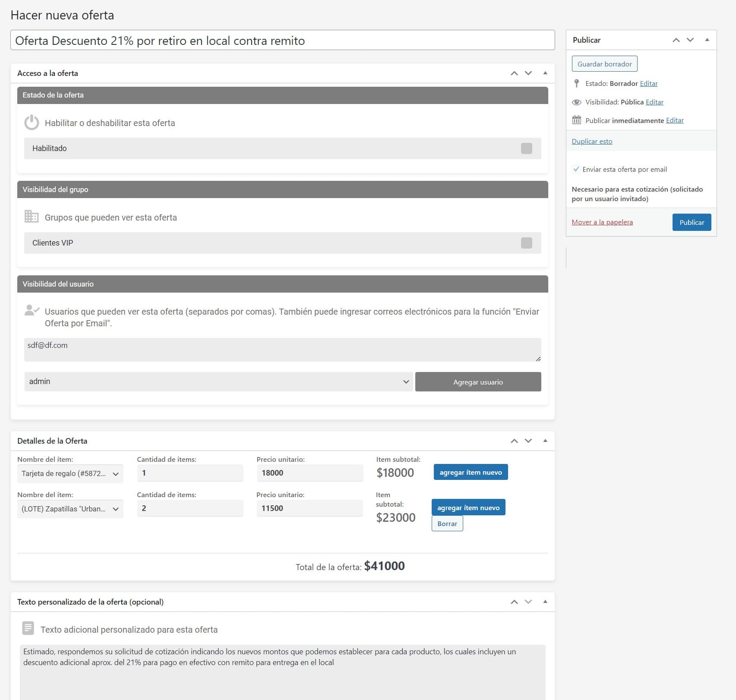The height and width of the screenshot is (700, 736).
Task: Click the Agregar usuario button
Action: 478,382
